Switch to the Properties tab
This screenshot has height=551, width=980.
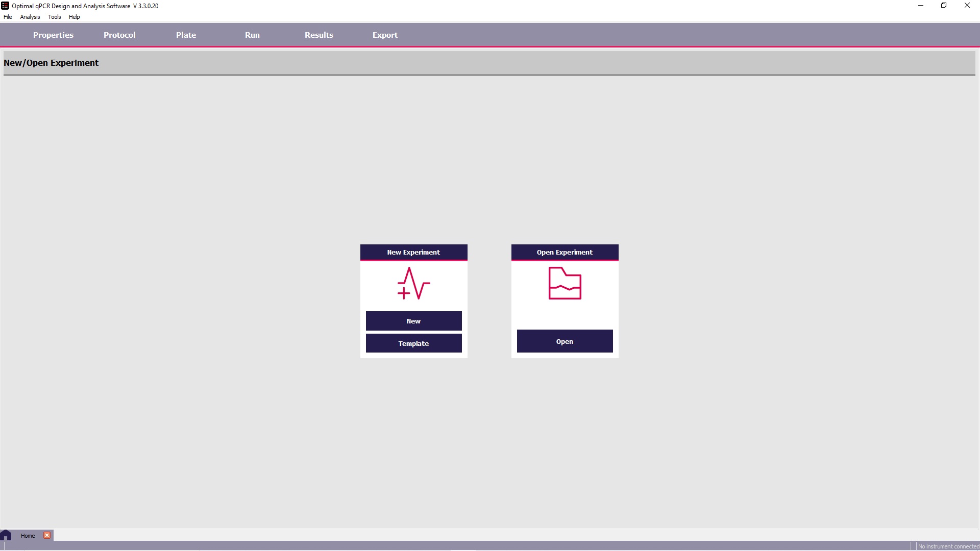(x=53, y=35)
